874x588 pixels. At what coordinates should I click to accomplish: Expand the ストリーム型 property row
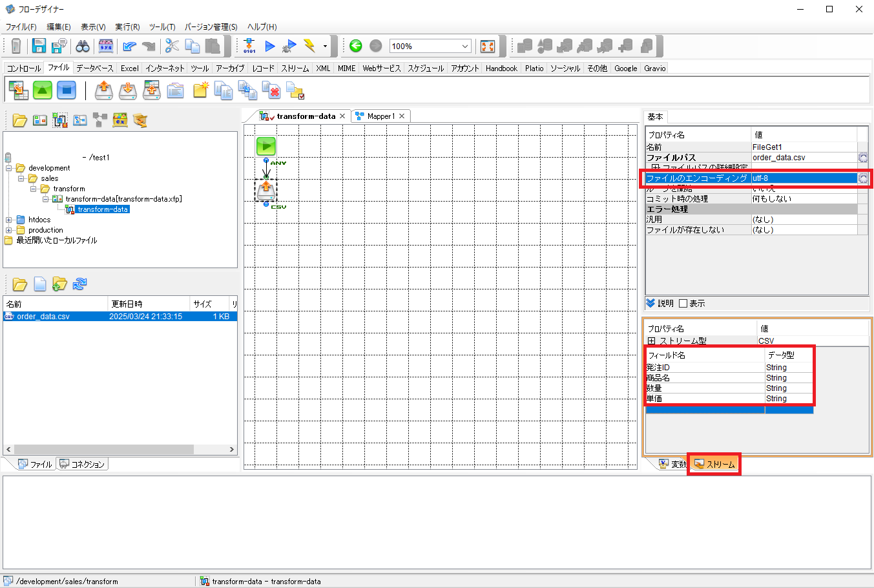point(652,341)
